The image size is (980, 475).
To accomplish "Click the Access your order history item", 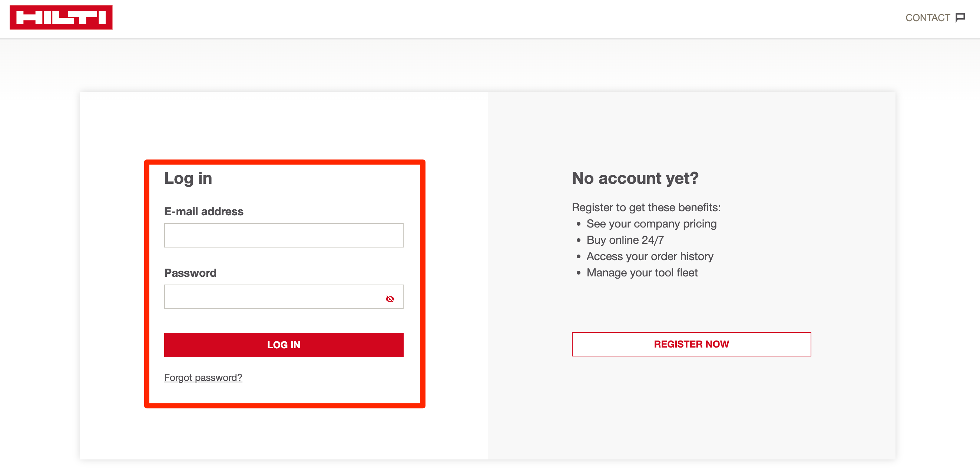I will (650, 256).
